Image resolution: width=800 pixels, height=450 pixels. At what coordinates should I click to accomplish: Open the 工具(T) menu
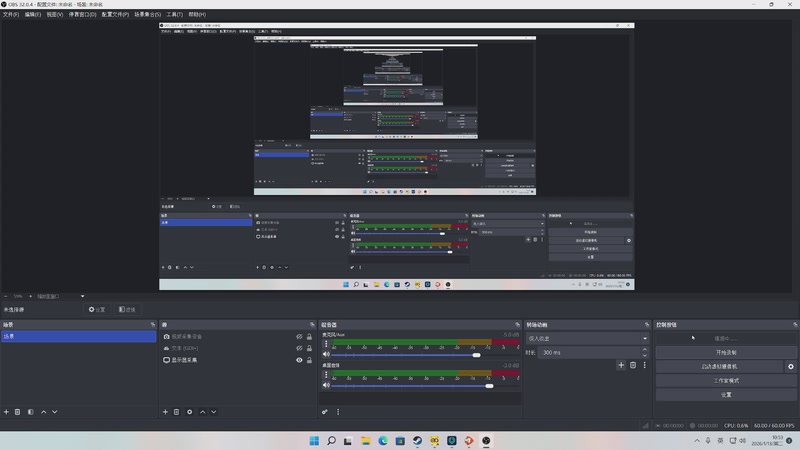click(x=174, y=14)
